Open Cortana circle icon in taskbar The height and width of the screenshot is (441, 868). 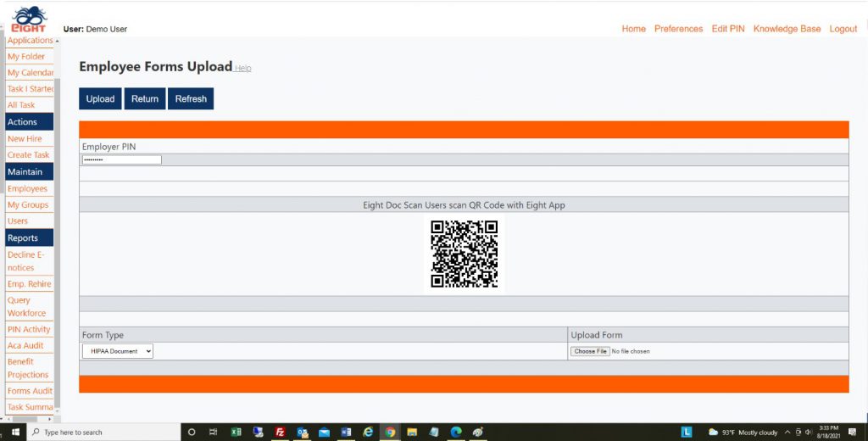click(192, 433)
